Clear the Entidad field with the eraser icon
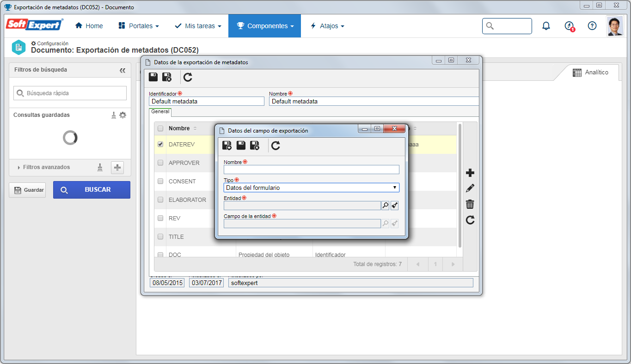This screenshot has width=631, height=364. [x=394, y=206]
